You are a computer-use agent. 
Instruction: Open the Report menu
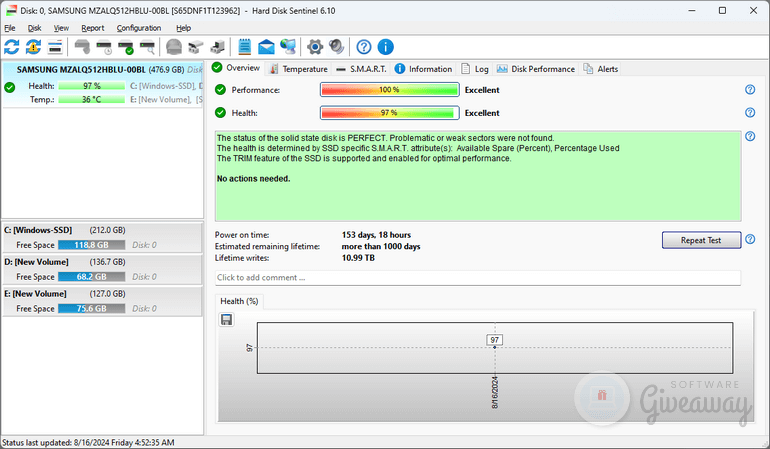coord(93,28)
